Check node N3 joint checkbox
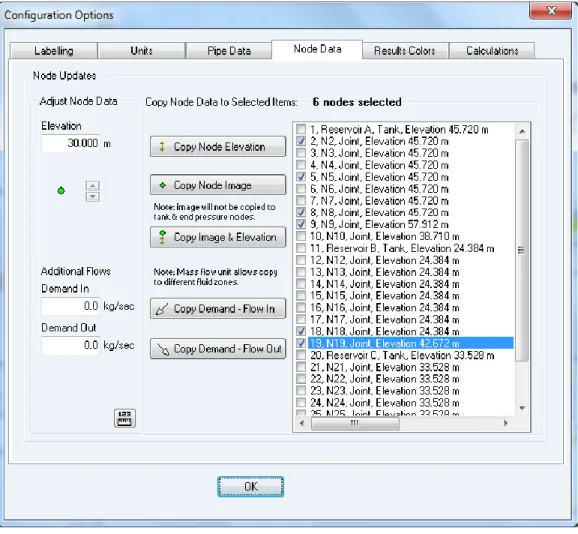Image resolution: width=578 pixels, height=534 pixels. click(301, 153)
